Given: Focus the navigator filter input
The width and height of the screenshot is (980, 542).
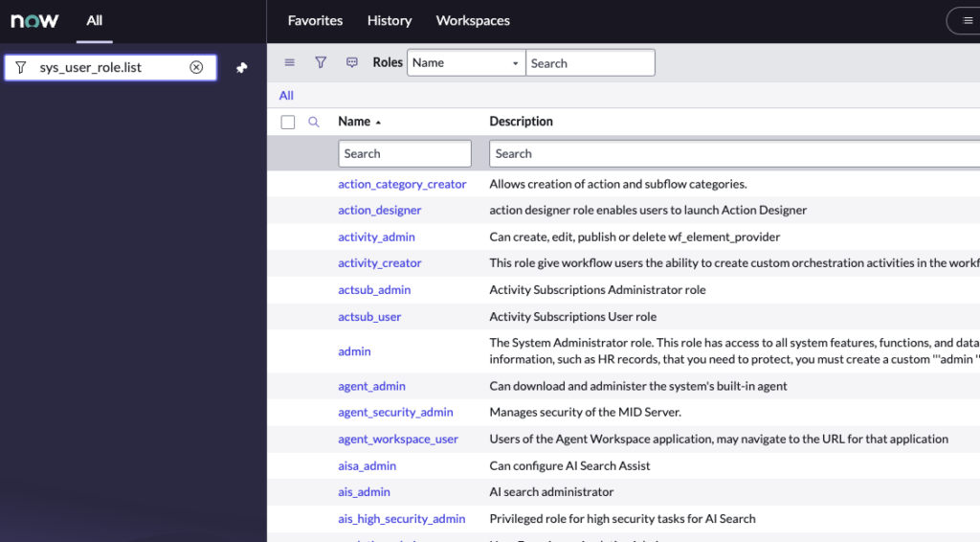Looking at the screenshot, I should [111, 68].
